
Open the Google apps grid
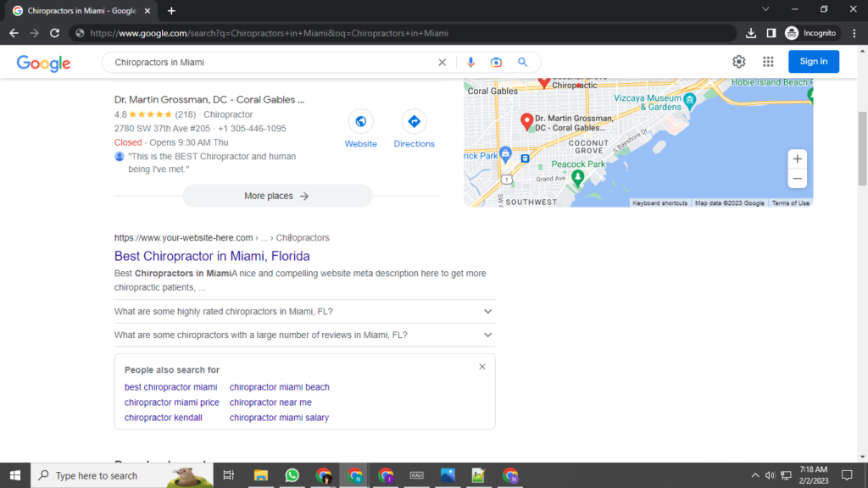(x=768, y=61)
